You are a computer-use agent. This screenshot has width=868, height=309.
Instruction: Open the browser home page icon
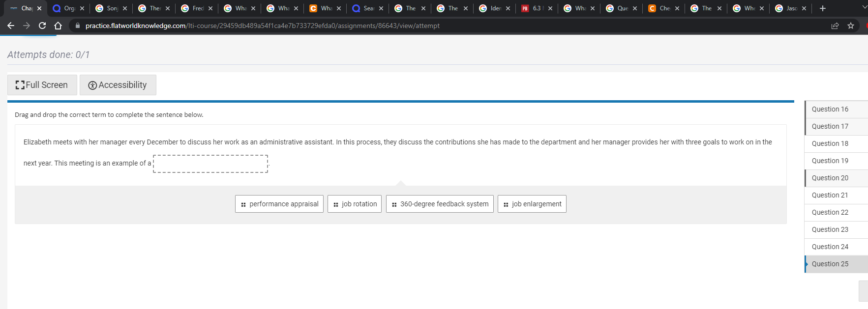click(58, 26)
